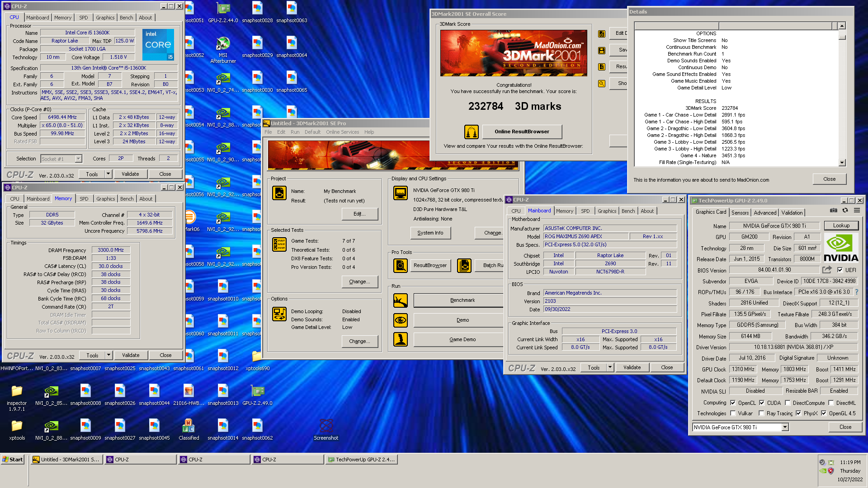
Task: Open bus interface help question mark
Action: [857, 292]
